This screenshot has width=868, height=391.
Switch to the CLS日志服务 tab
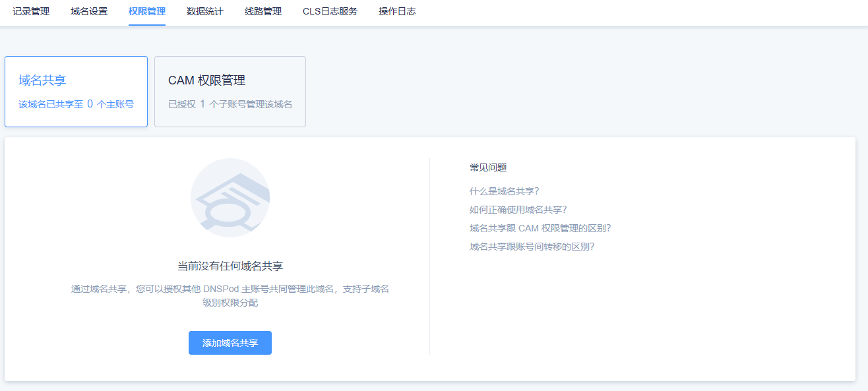tap(330, 11)
